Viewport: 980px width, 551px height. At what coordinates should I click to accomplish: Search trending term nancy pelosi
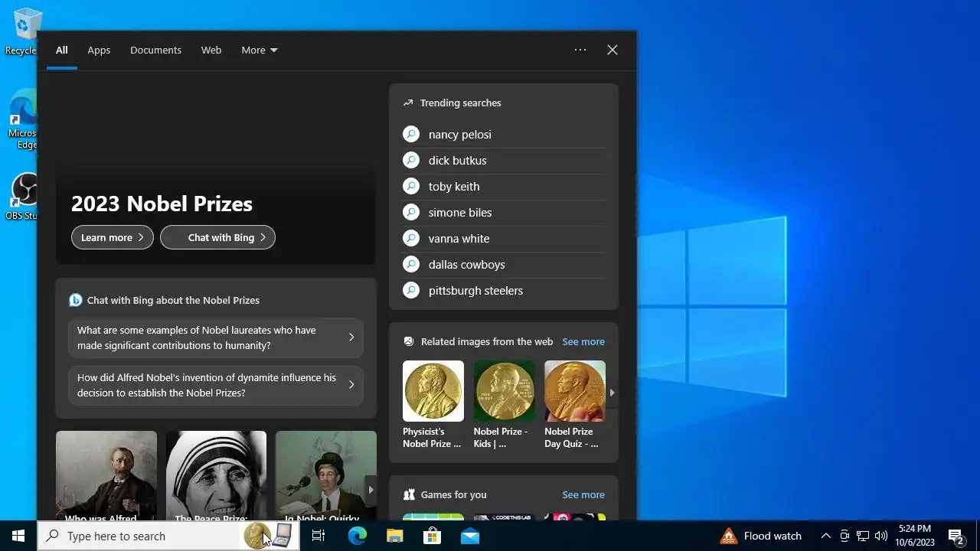(460, 134)
